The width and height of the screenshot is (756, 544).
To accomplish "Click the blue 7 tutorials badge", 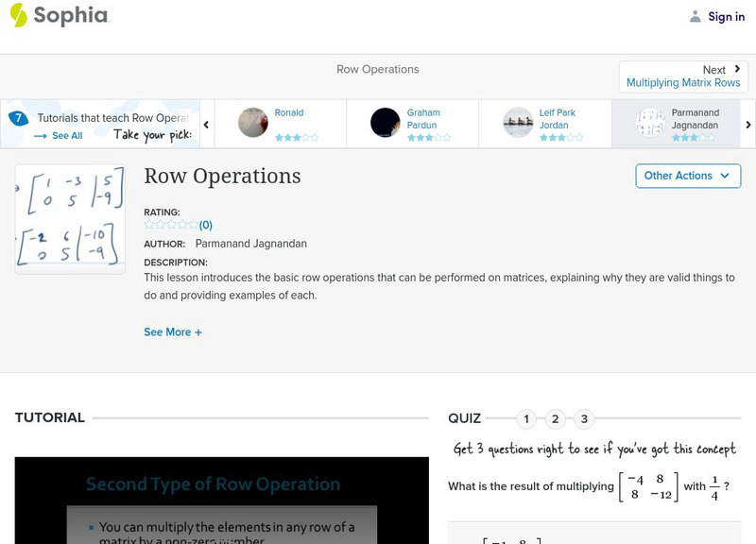I will coord(18,116).
